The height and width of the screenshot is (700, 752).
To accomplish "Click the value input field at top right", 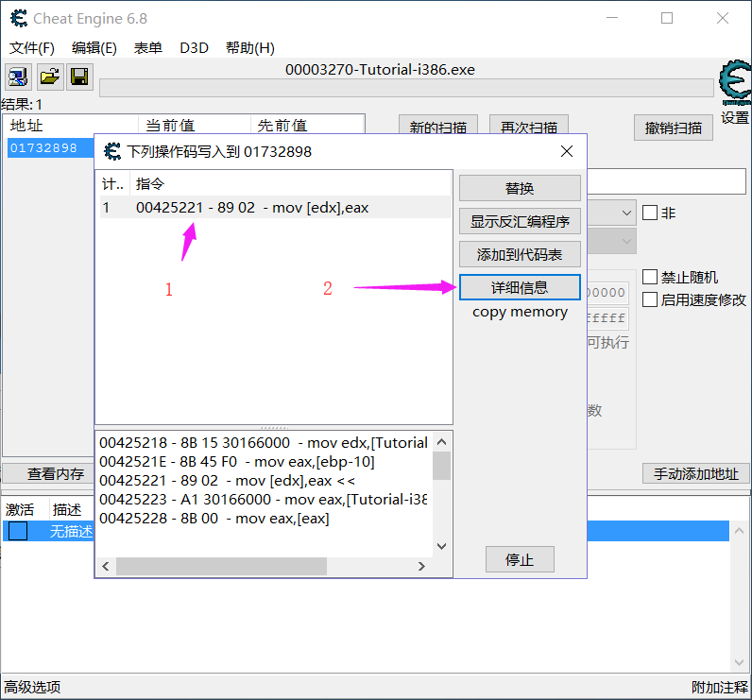I will [667, 181].
